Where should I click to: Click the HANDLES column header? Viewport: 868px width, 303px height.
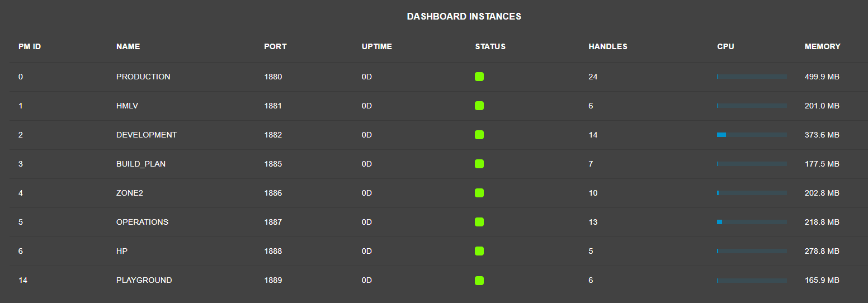coord(608,46)
